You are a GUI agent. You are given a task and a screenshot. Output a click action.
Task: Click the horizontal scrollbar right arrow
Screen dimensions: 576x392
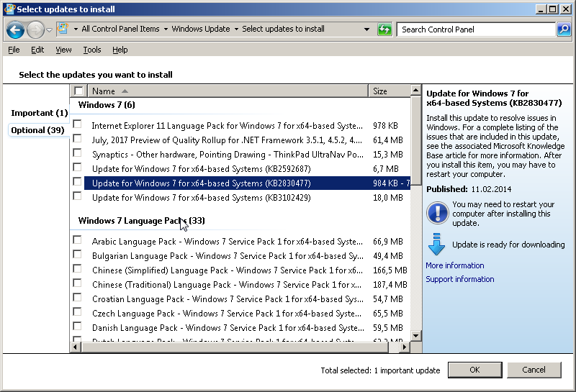click(x=405, y=347)
